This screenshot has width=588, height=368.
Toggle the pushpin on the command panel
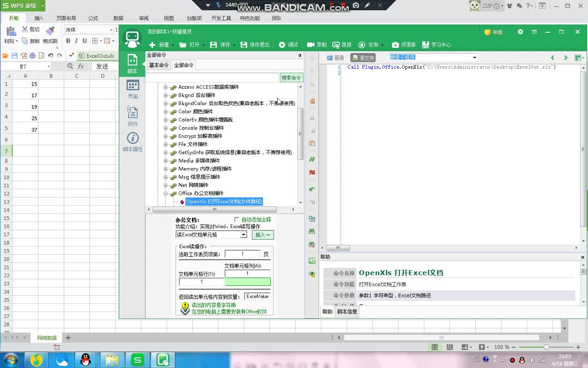click(300, 55)
